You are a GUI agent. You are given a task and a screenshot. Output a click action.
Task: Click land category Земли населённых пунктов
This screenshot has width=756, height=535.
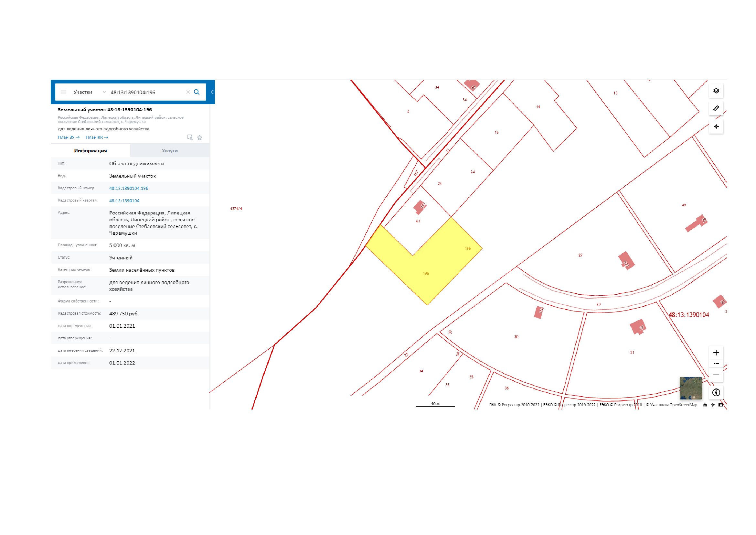coord(142,270)
